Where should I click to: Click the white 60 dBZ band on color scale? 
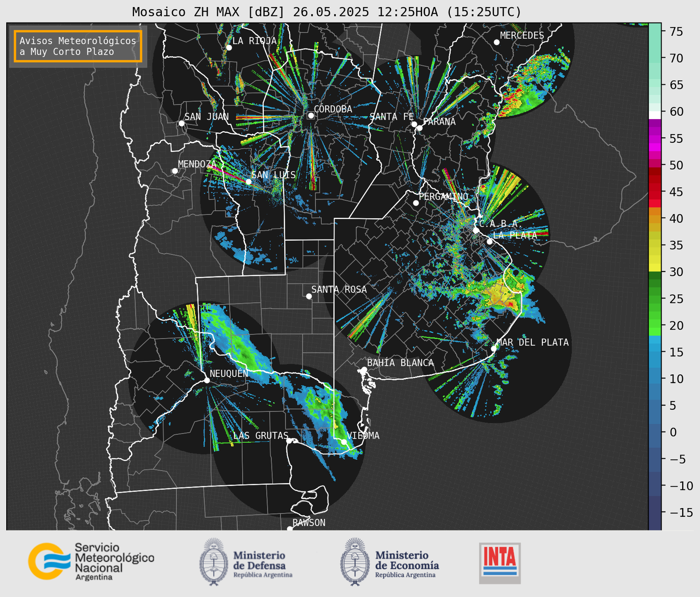(x=655, y=115)
